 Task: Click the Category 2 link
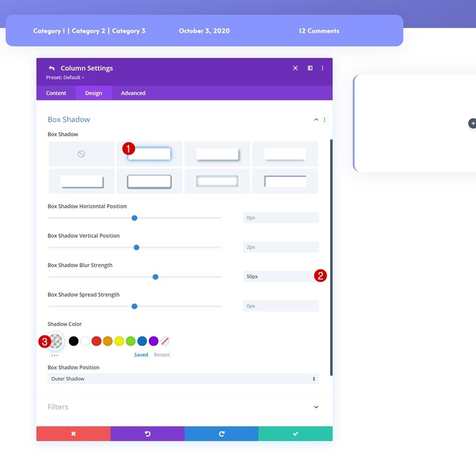click(x=88, y=31)
